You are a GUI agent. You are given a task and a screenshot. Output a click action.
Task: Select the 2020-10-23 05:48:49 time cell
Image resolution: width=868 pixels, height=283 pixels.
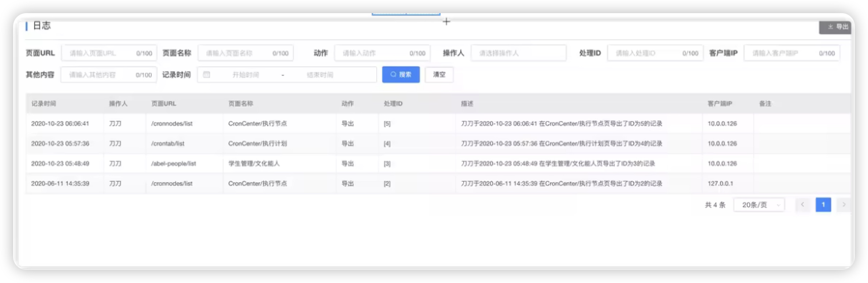pyautogui.click(x=60, y=164)
